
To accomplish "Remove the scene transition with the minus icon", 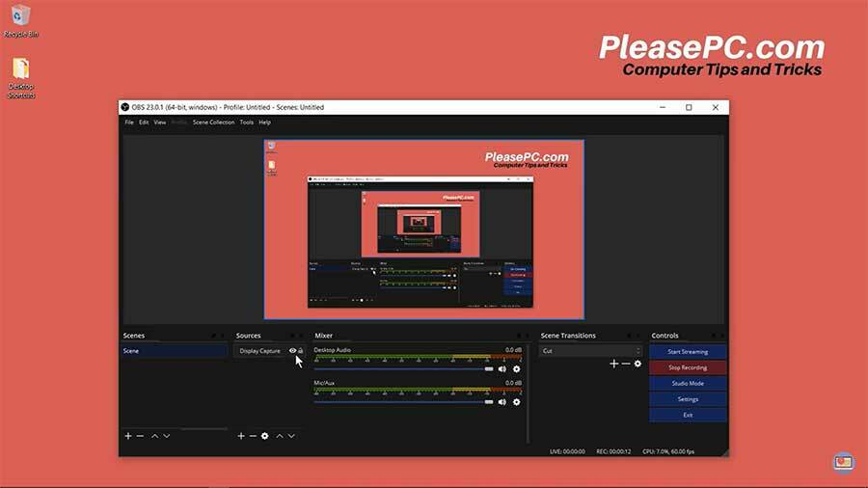I will (626, 364).
